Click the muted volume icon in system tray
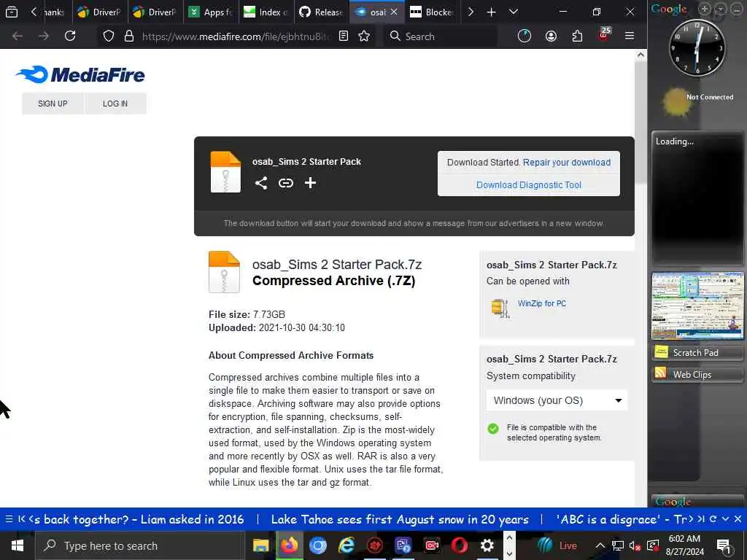Image resolution: width=747 pixels, height=560 pixels. (635, 545)
